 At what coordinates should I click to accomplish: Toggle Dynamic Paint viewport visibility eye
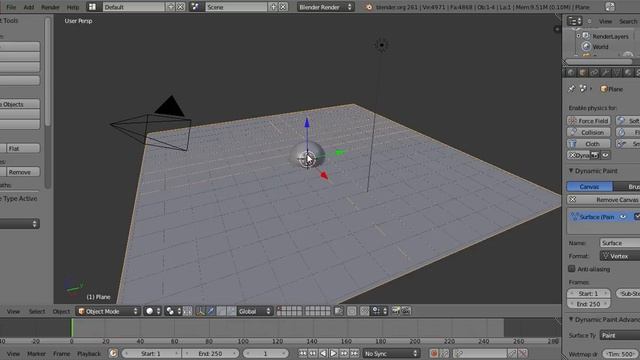(605, 155)
